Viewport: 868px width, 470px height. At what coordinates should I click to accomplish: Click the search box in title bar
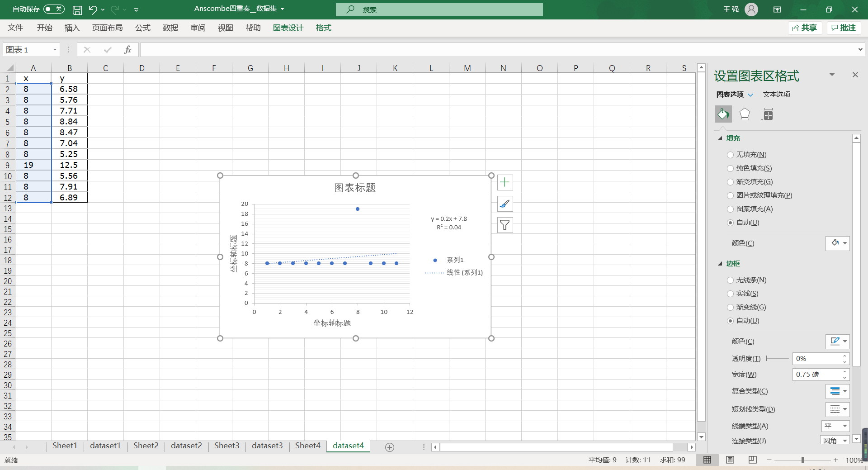[439, 9]
